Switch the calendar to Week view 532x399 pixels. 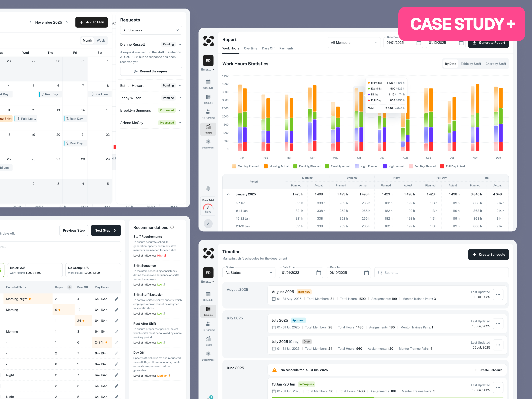[101, 40]
